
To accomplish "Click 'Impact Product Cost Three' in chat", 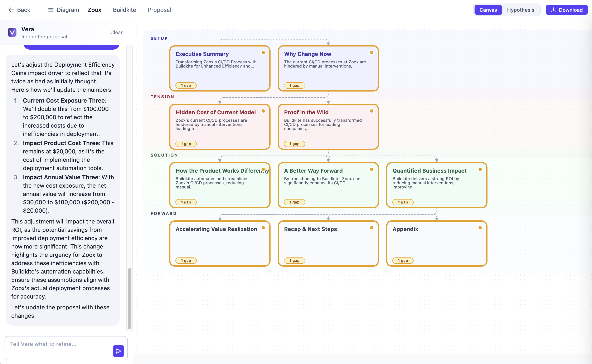I will pos(61,143).
